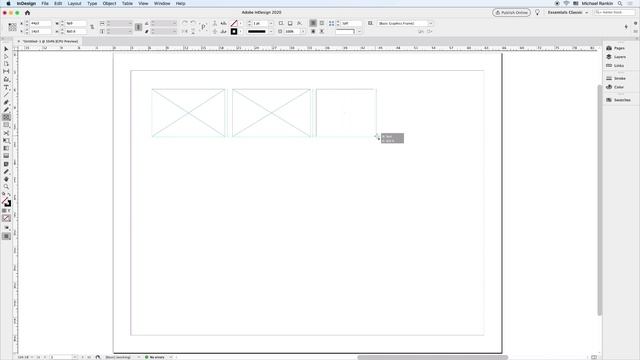The image size is (640, 360).
Task: Open the opacity percentage dropdown
Action: coord(302,31)
